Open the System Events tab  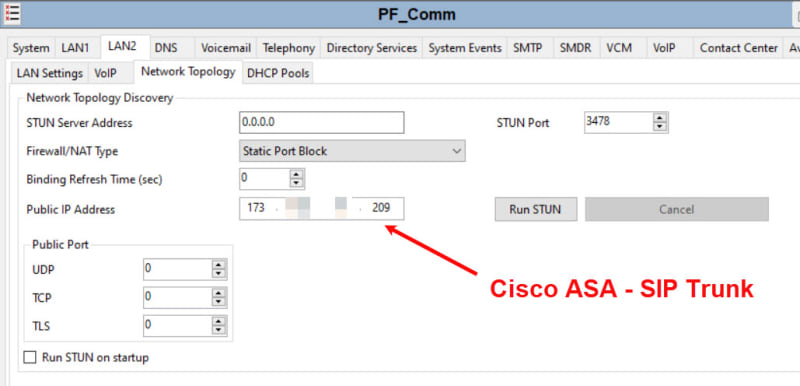tap(465, 48)
